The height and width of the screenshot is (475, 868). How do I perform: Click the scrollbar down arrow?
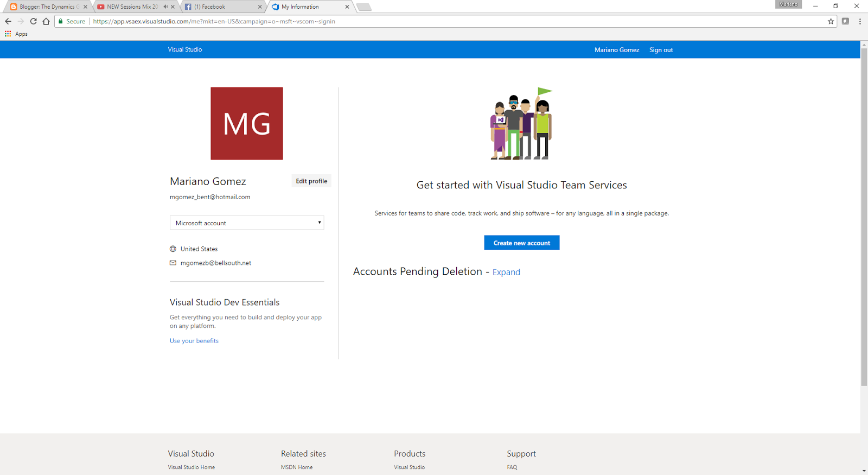(x=864, y=471)
